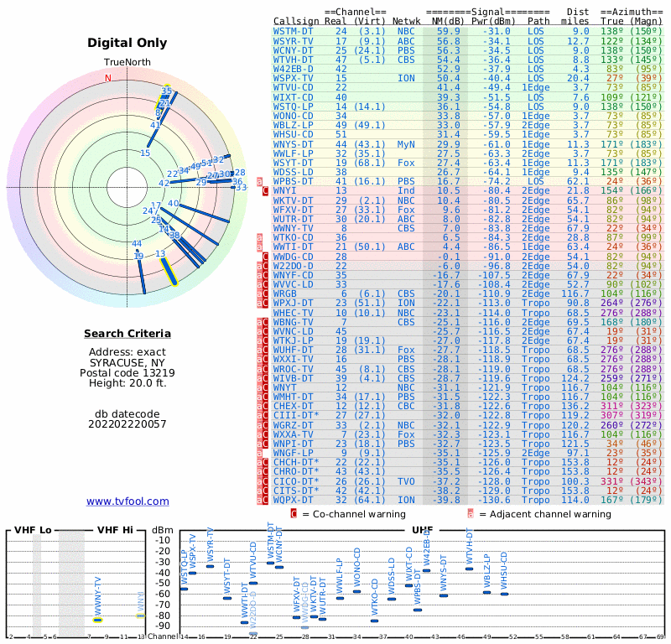Click the adjacent channel warning legend icon
The image size is (671, 644).
(471, 513)
